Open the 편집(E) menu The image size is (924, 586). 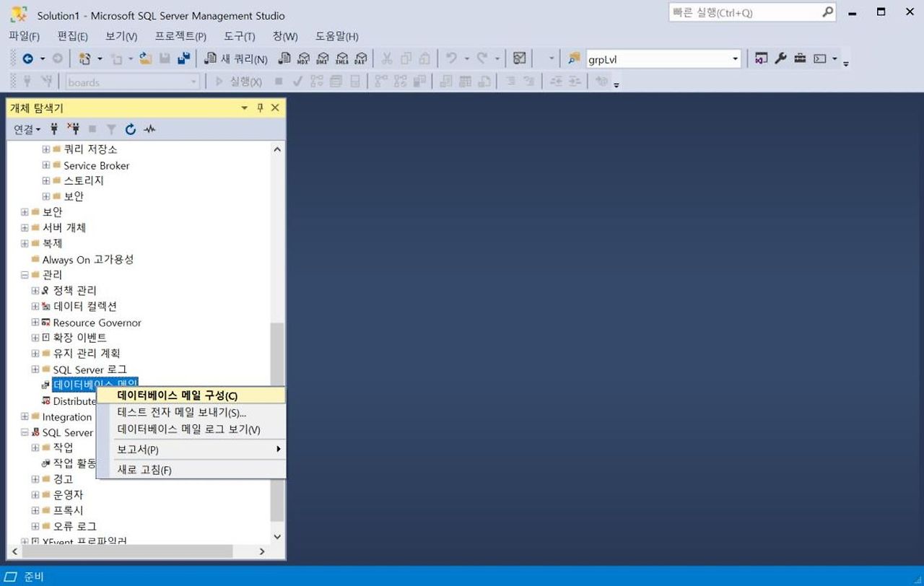(72, 36)
